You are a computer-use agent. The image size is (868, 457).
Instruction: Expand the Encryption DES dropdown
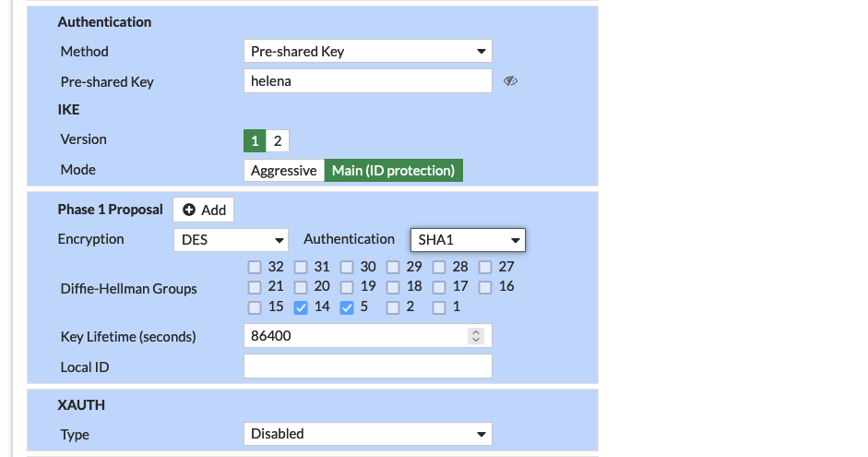(x=231, y=240)
